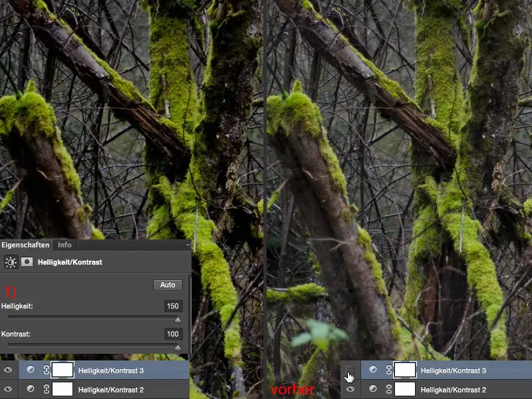Hide Helligkeit/Kontrast 3 layer with its visible eye
Image resolution: width=532 pixels, height=399 pixels.
point(8,370)
